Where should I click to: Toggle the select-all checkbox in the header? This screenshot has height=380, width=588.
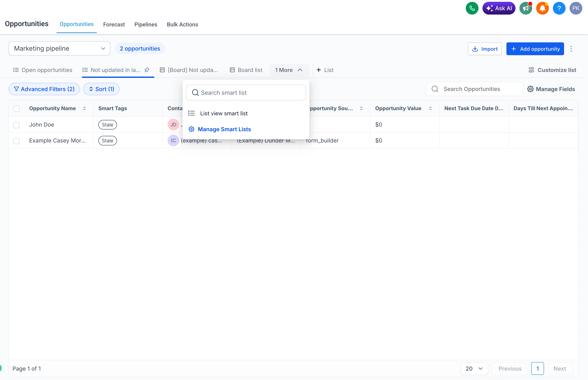16,108
